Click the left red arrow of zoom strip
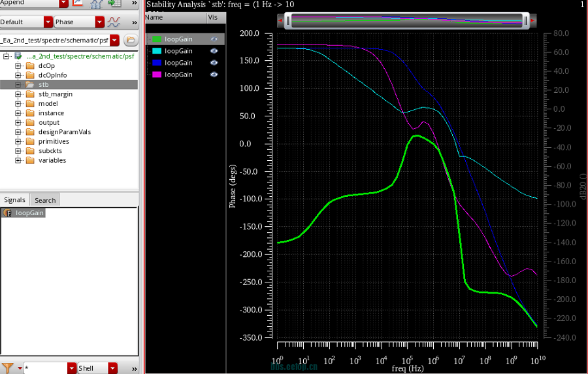Image resolution: width=588 pixels, height=374 pixels. 280,21
